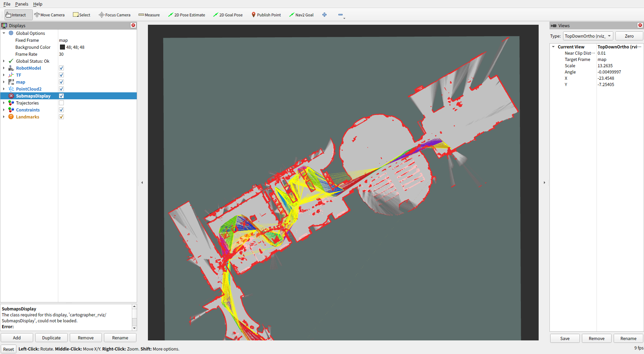
Task: Click the Zero button in Views panel
Action: 629,36
